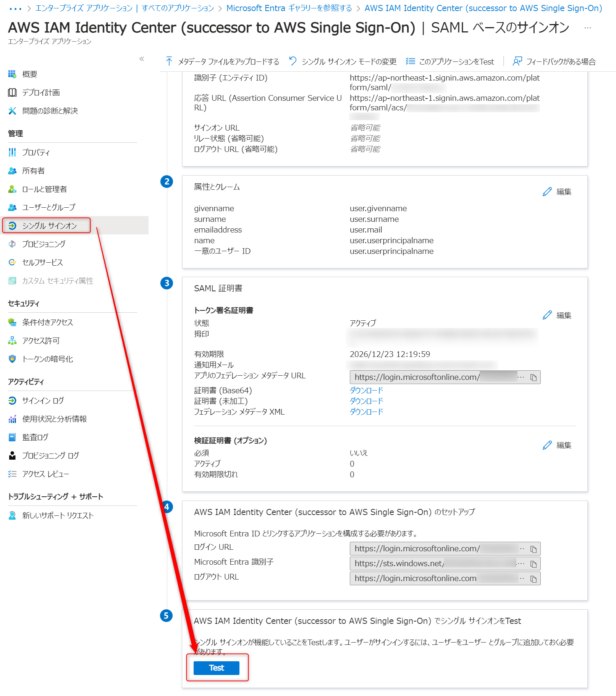Open 使用状況と分析情報 chart icon
616x696 pixels.
[x=12, y=419]
